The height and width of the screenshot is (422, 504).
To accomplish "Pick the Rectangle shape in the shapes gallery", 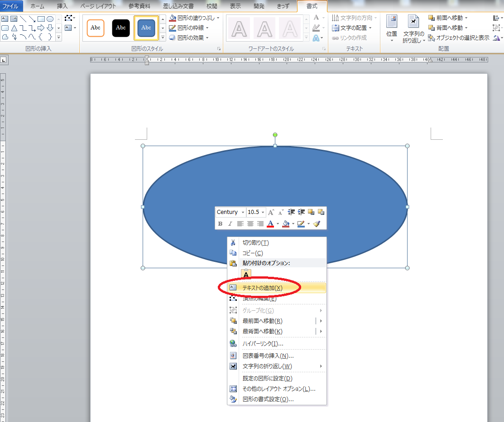I will pos(41,19).
